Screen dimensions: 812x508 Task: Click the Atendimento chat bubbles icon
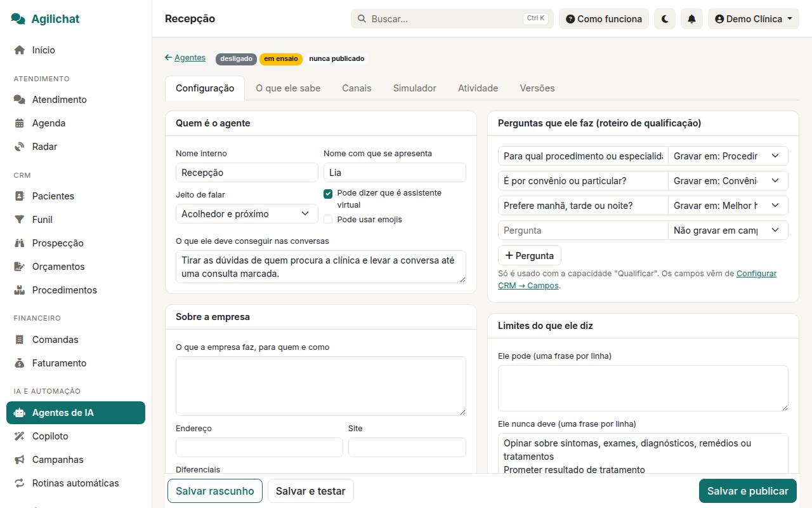[20, 100]
